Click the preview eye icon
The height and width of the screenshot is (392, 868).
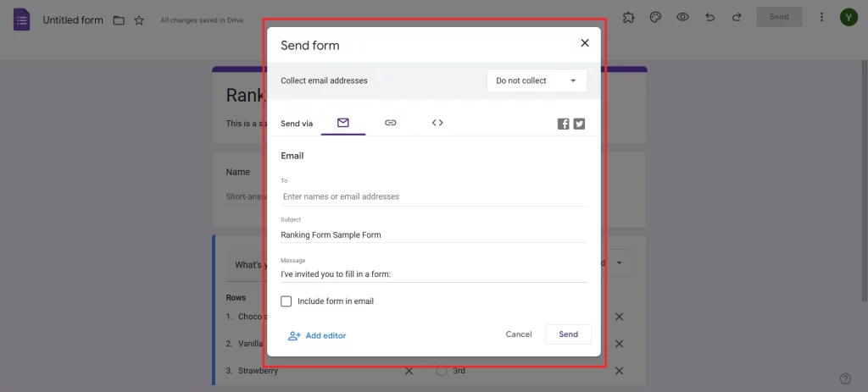pyautogui.click(x=682, y=17)
